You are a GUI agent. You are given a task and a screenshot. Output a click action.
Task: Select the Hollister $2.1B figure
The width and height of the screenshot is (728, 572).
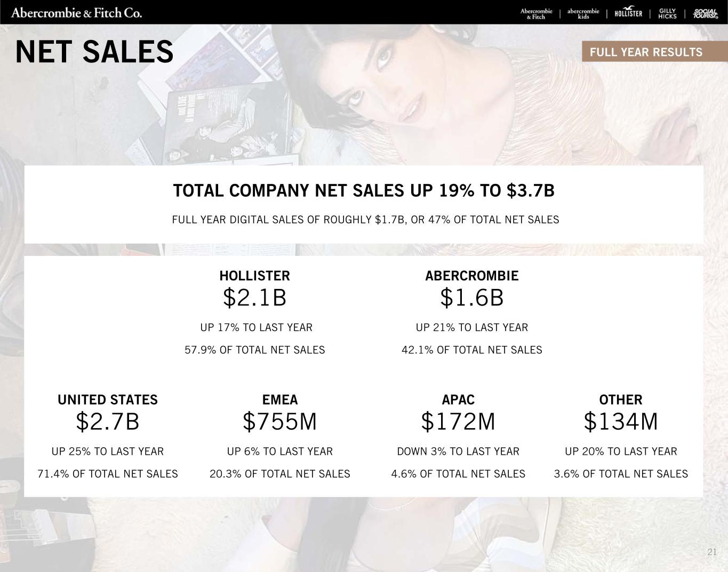(x=254, y=298)
